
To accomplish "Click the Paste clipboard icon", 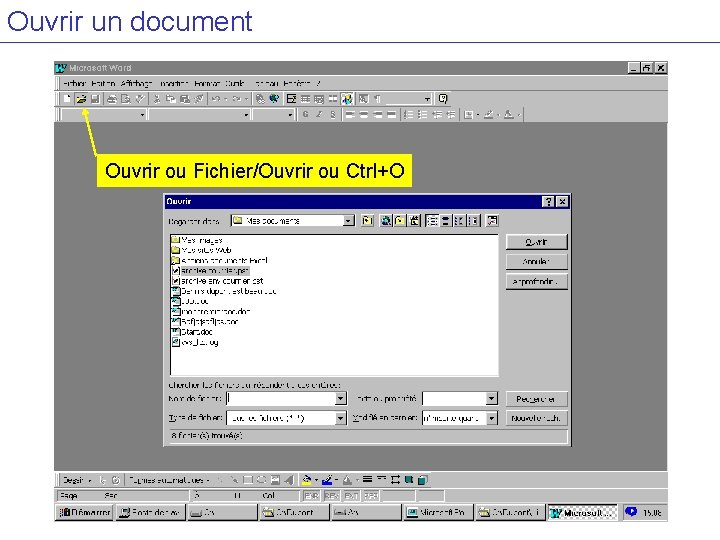I will coord(185,99).
